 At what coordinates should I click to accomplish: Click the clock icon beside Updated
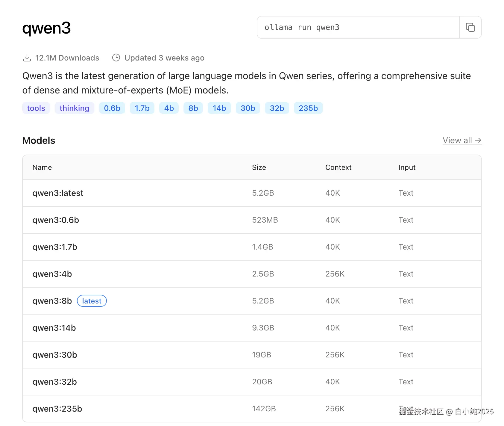coord(116,58)
